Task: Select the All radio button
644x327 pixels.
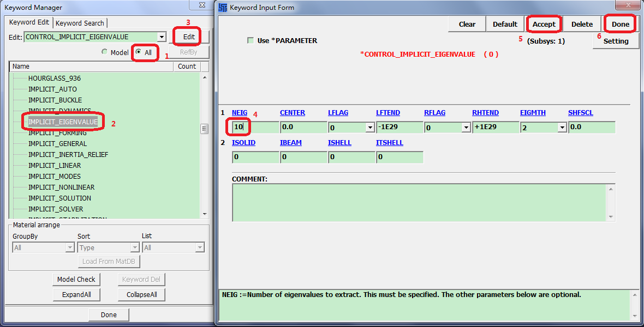Action: [144, 52]
